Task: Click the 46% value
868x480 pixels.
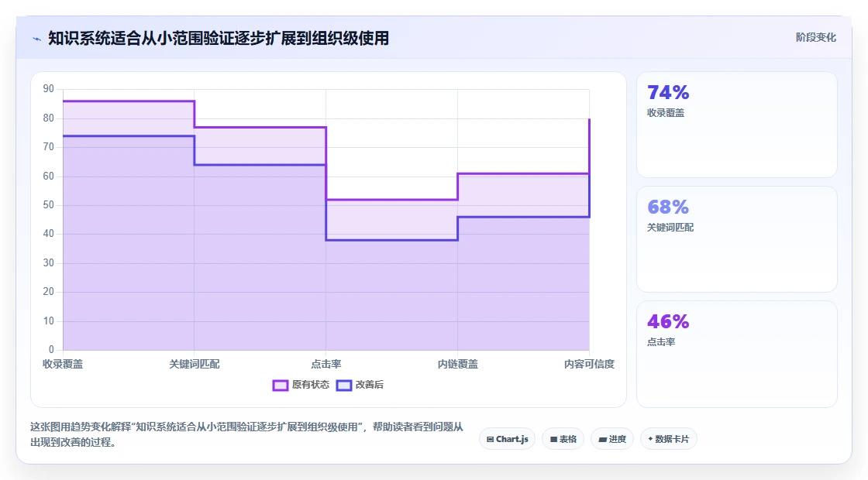Action: point(668,321)
